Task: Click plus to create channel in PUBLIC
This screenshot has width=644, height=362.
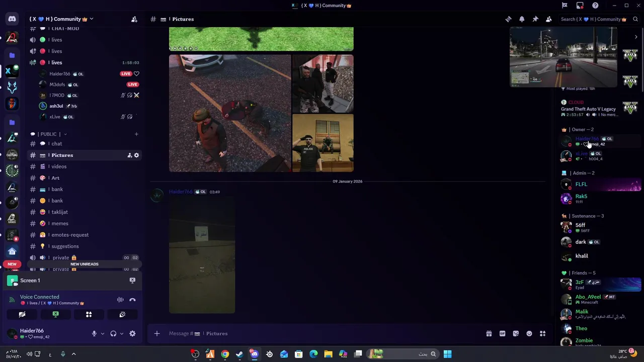Action: point(136,134)
